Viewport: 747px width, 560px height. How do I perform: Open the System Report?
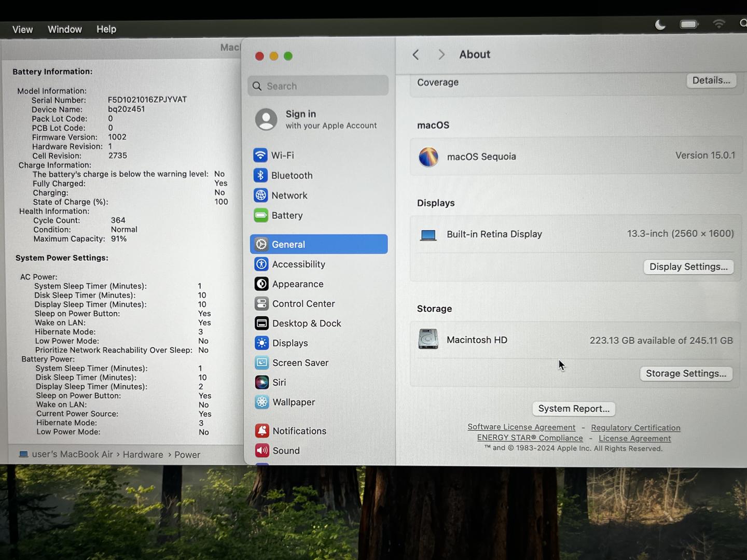573,409
